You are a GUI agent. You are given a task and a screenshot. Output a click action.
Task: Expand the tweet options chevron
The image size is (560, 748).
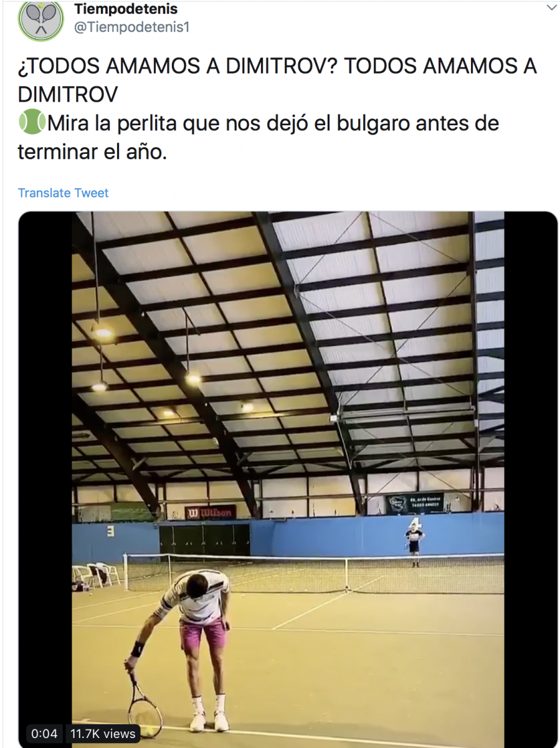pyautogui.click(x=551, y=8)
